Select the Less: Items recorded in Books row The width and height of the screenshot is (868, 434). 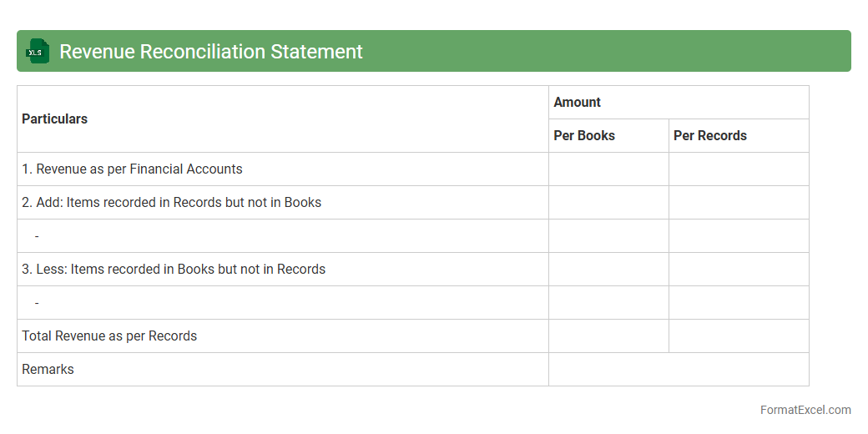[174, 270]
